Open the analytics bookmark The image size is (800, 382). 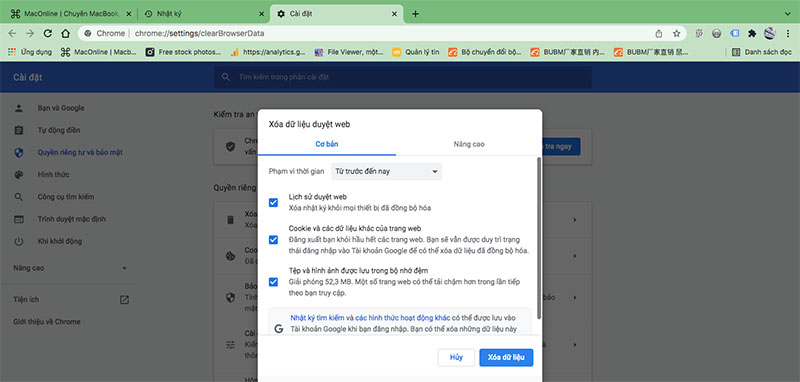[x=268, y=52]
